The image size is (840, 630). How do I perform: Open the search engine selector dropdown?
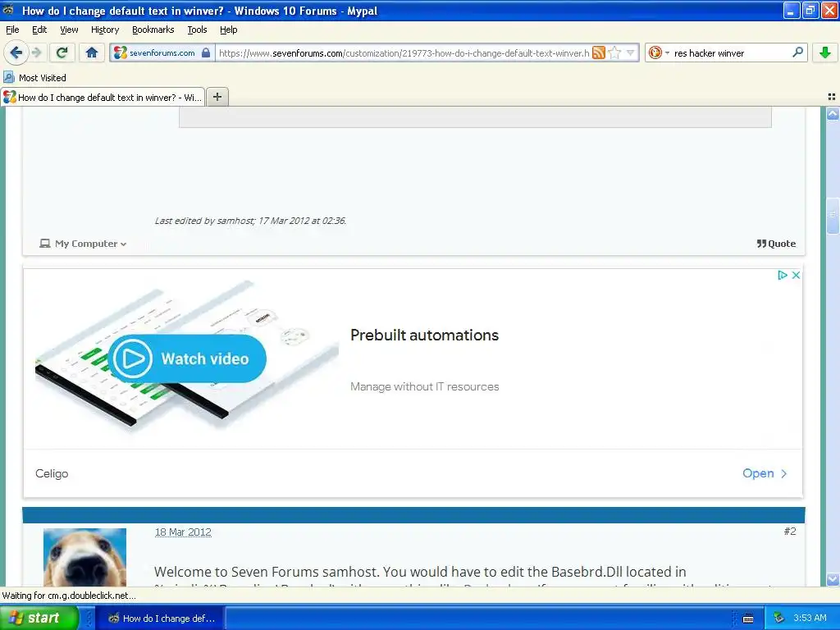point(659,52)
